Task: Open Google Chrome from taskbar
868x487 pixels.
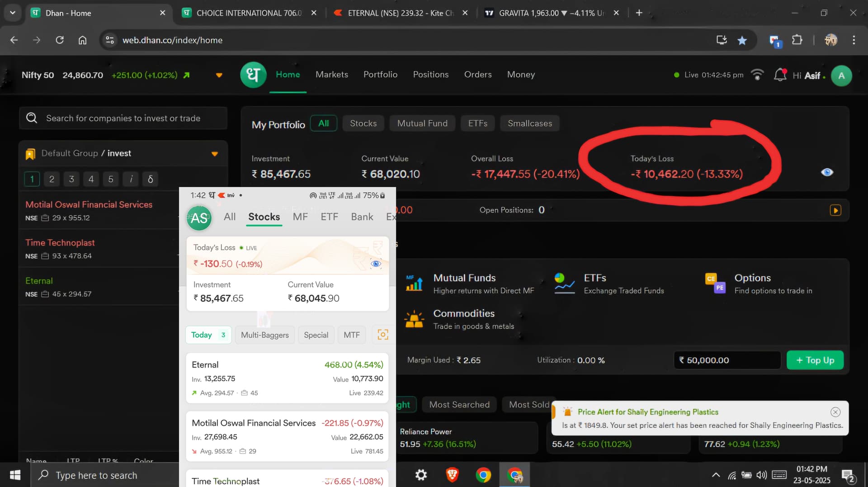Action: click(483, 475)
